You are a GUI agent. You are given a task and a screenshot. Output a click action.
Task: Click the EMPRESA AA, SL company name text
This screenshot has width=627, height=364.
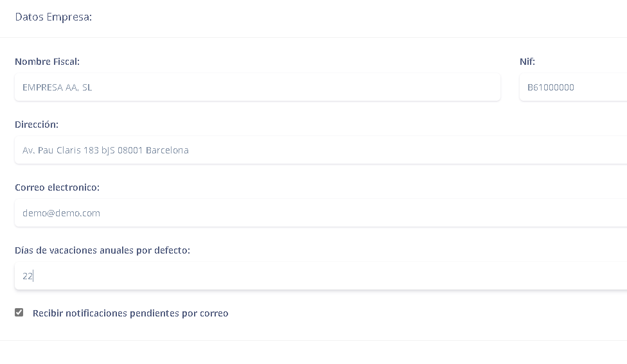click(x=57, y=87)
